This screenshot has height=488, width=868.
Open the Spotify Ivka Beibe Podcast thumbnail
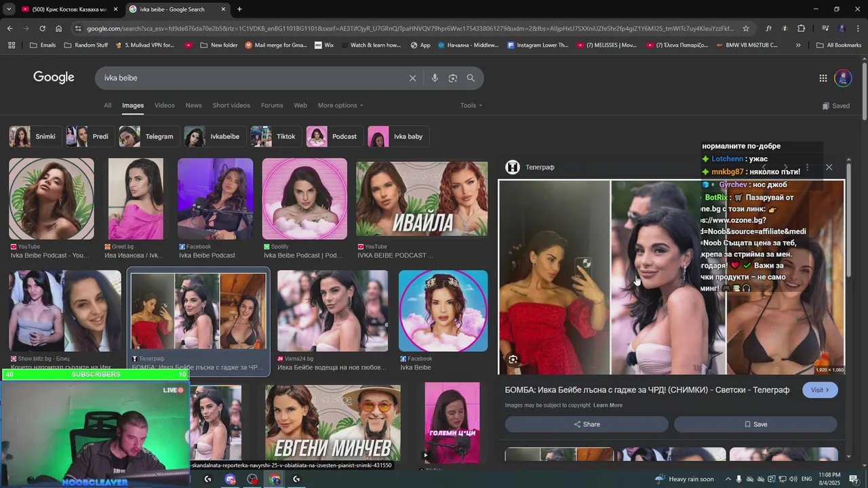pyautogui.click(x=304, y=199)
